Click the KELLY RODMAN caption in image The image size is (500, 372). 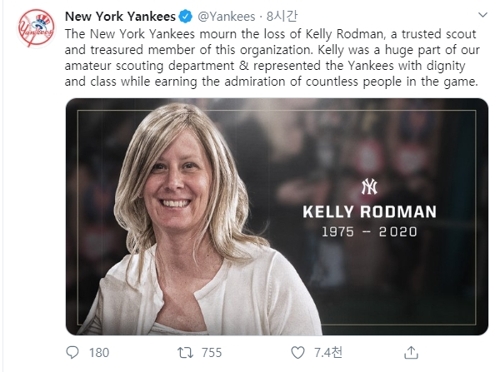[x=370, y=212]
